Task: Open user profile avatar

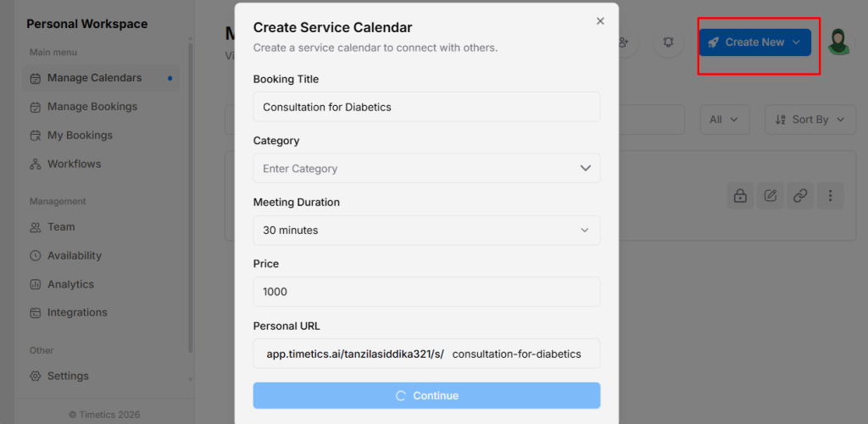Action: (838, 42)
